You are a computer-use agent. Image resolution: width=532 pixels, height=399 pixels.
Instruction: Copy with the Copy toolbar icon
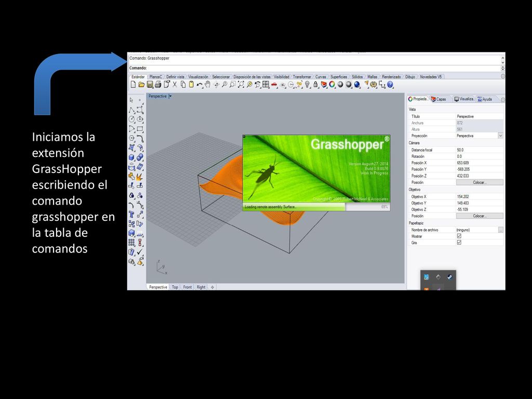point(183,85)
